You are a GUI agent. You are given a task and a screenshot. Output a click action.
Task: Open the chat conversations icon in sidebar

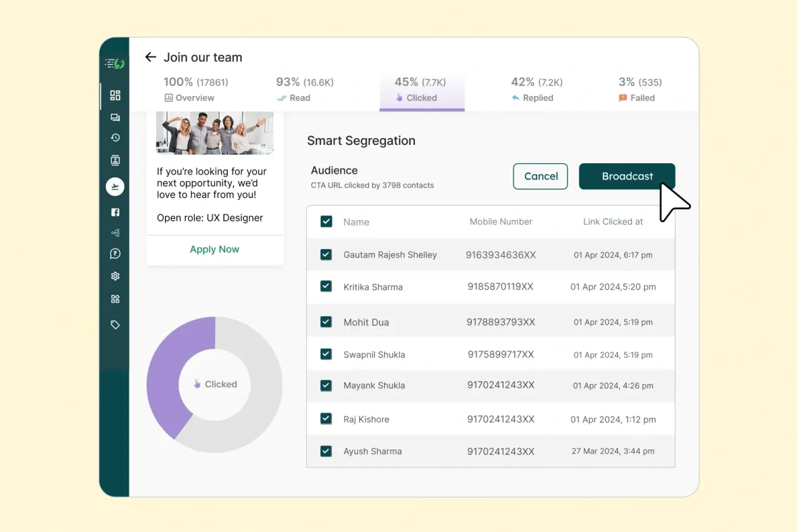click(115, 116)
